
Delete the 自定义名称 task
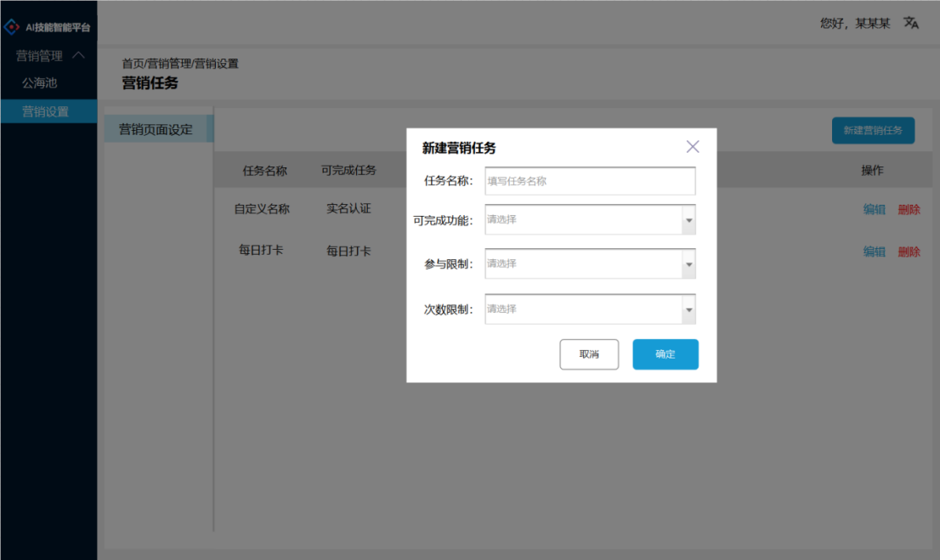909,208
